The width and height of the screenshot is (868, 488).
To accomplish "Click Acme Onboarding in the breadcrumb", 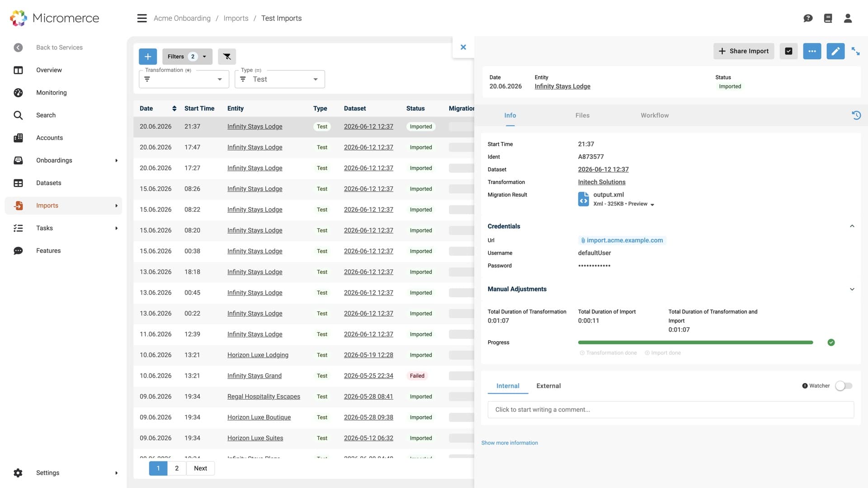I will point(182,18).
